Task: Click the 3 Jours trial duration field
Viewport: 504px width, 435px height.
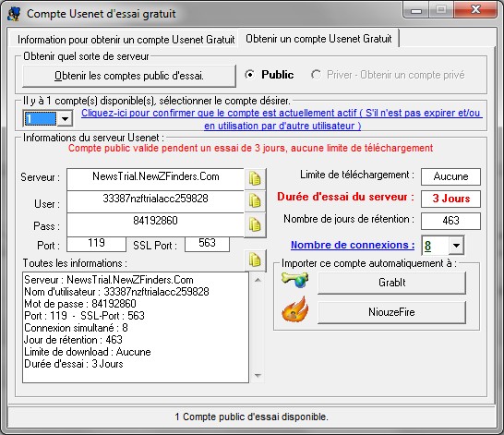Action: coord(450,199)
